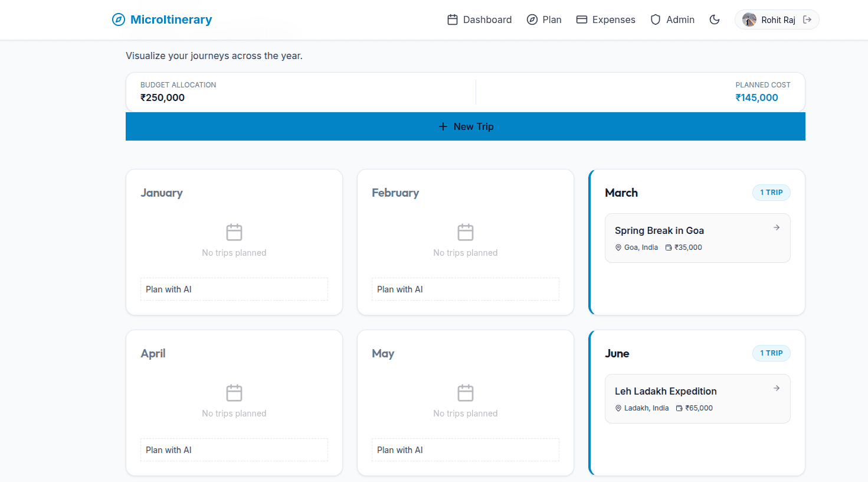Click the plus icon on New Trip bar
868x482 pixels.
click(443, 126)
